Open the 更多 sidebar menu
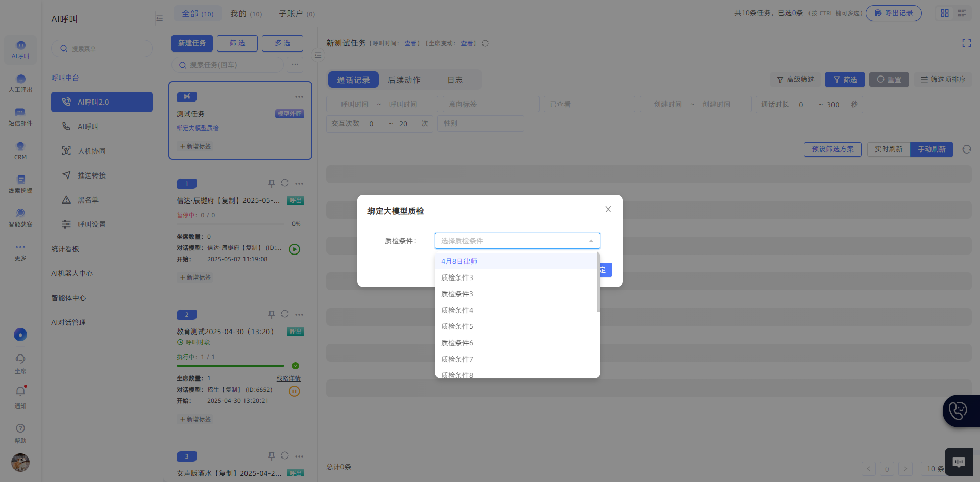This screenshot has width=980, height=482. coord(20,251)
